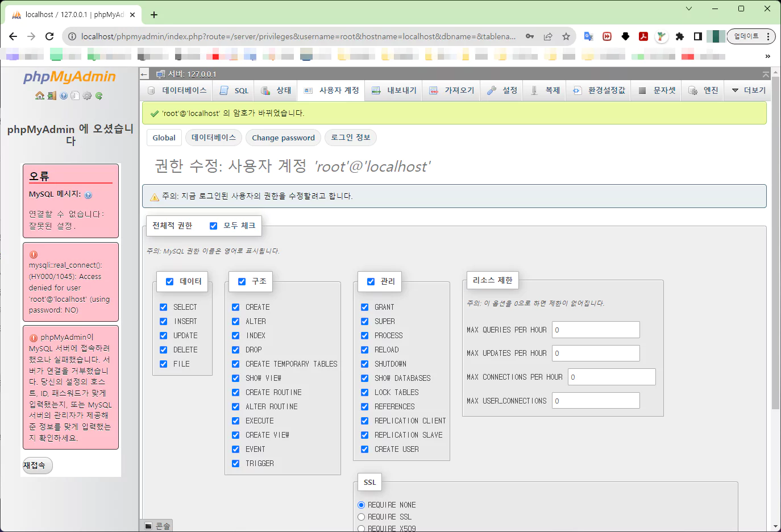This screenshot has width=781, height=532.
Task: Open the SQL tab
Action: click(235, 90)
